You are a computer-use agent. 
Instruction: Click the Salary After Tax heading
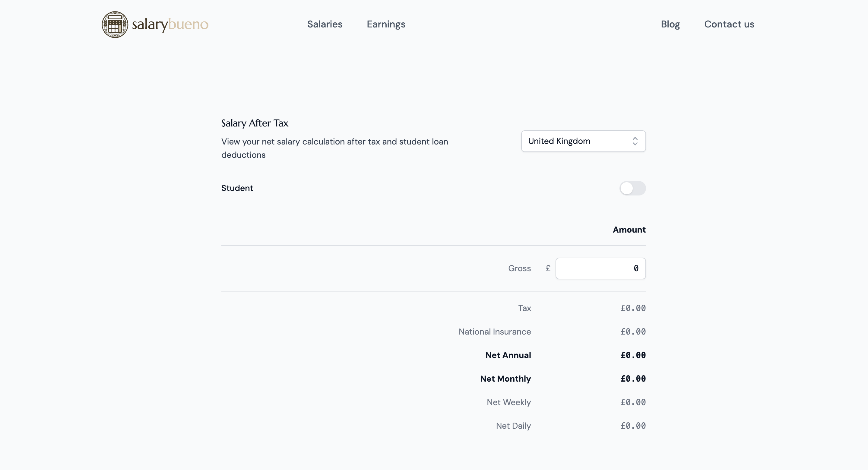(x=255, y=123)
